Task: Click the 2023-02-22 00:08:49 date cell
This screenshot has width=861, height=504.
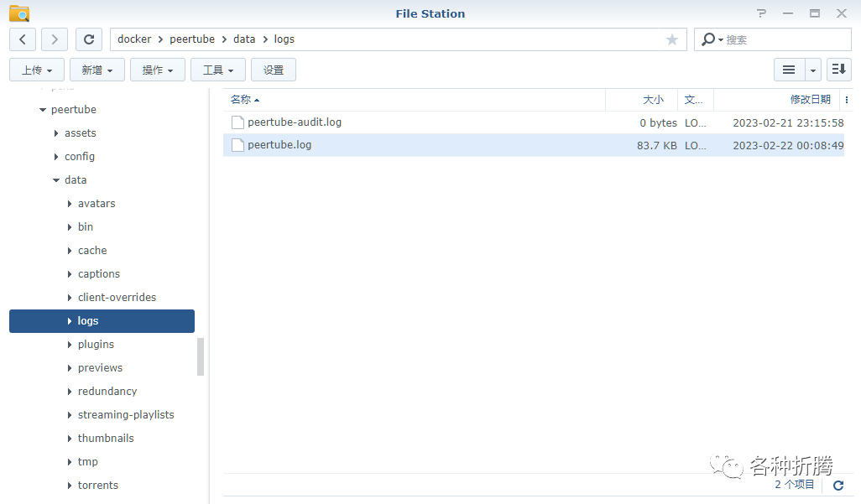Action: click(x=788, y=145)
